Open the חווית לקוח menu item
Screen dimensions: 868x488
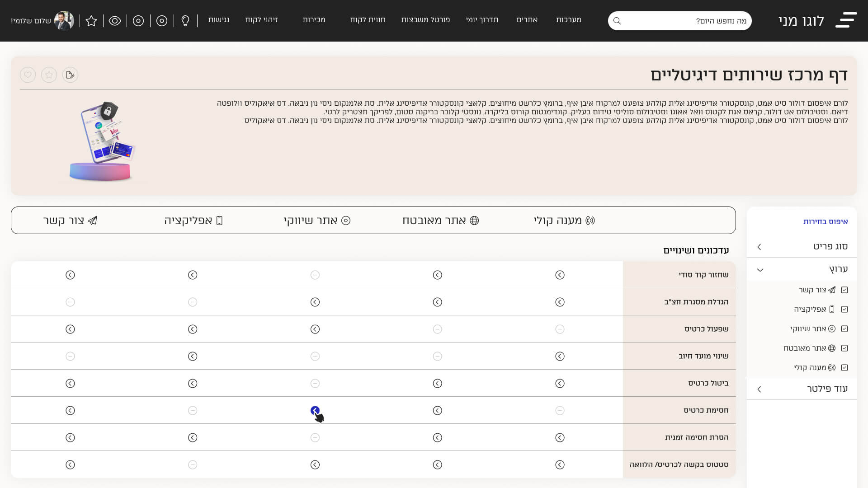pyautogui.click(x=368, y=20)
